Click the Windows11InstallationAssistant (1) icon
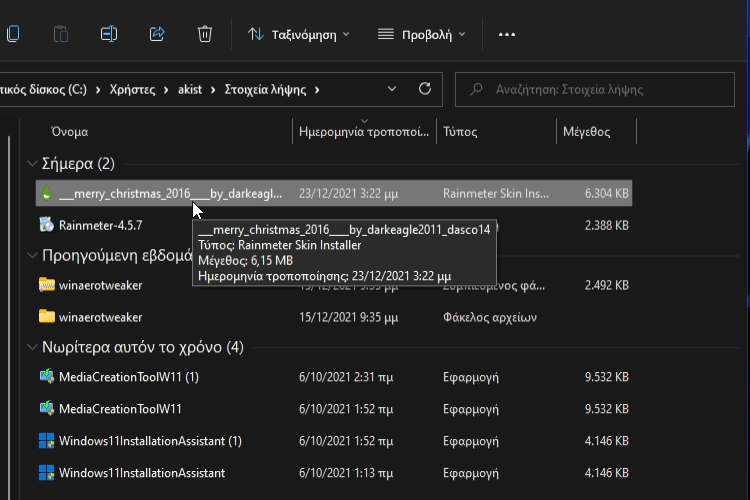This screenshot has width=750, height=500. (46, 441)
